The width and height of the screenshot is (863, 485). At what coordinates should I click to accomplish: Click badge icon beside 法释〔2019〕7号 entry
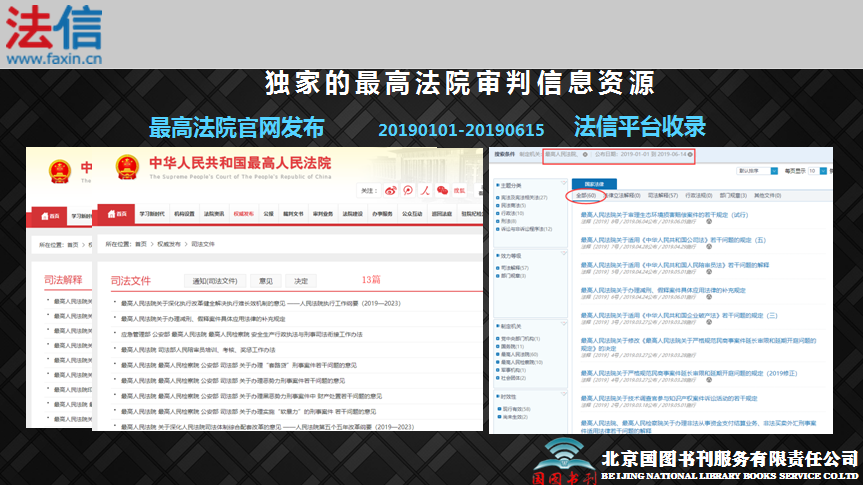click(709, 247)
